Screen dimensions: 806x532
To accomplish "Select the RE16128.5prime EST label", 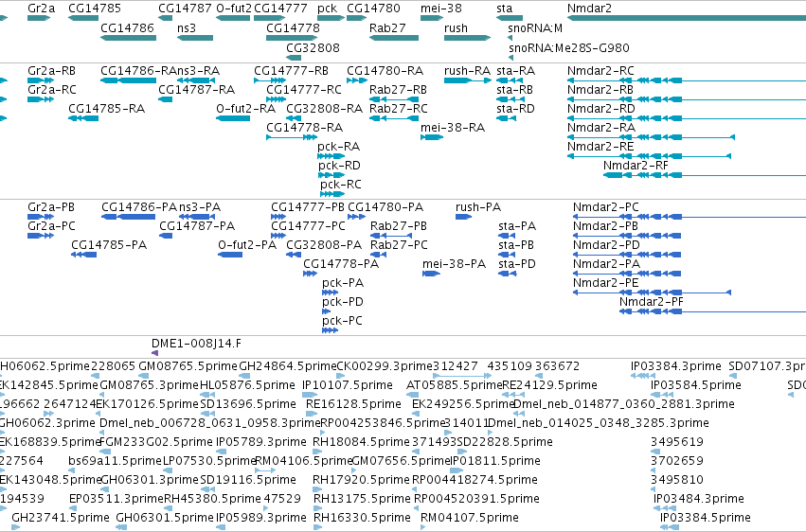I will 353,404.
